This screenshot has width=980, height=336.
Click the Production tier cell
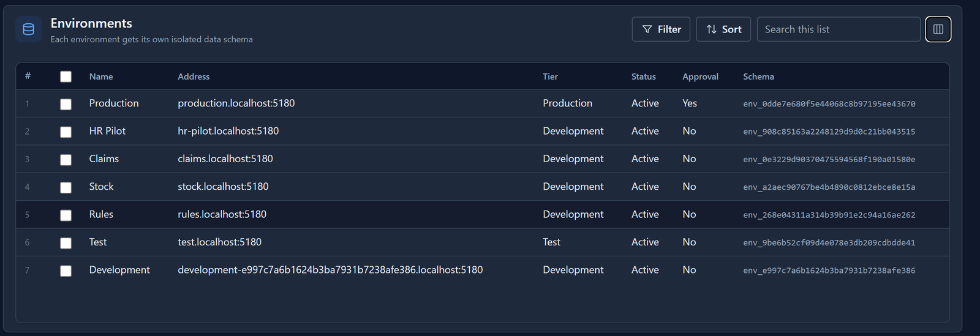pyautogui.click(x=567, y=103)
